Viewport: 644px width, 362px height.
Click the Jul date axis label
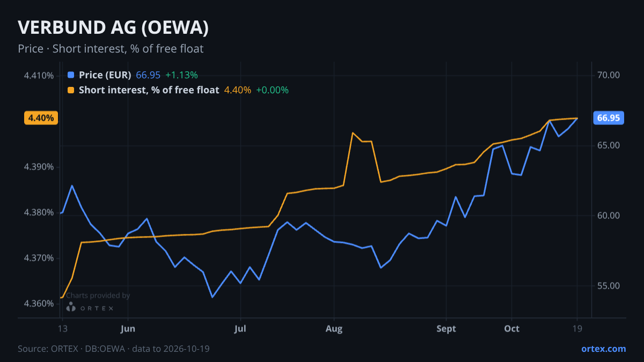pyautogui.click(x=240, y=329)
